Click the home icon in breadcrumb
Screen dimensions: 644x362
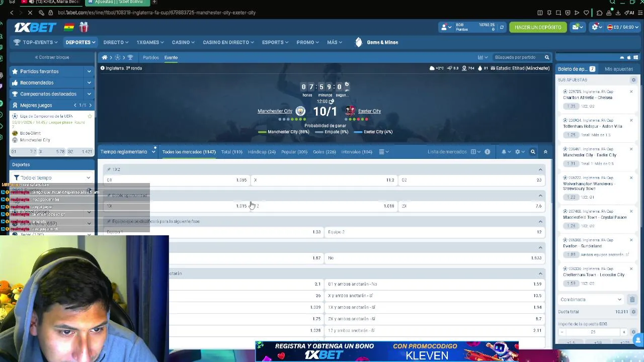point(105,57)
